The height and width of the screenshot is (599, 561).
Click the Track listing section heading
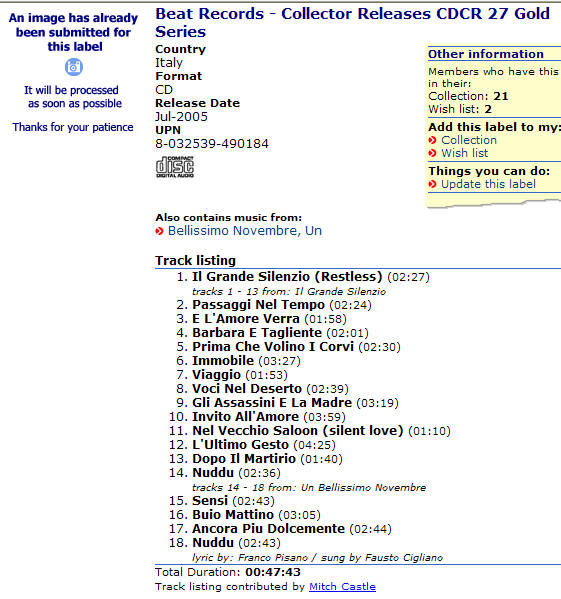pyautogui.click(x=196, y=261)
